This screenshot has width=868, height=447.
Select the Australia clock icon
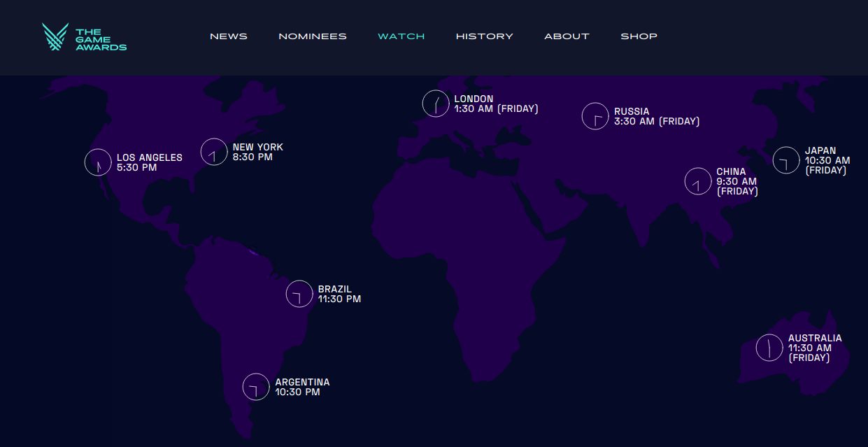(x=769, y=348)
